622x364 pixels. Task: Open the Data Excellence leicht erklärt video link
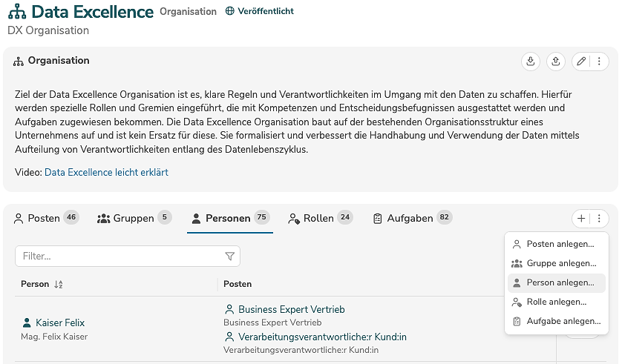coord(106,172)
